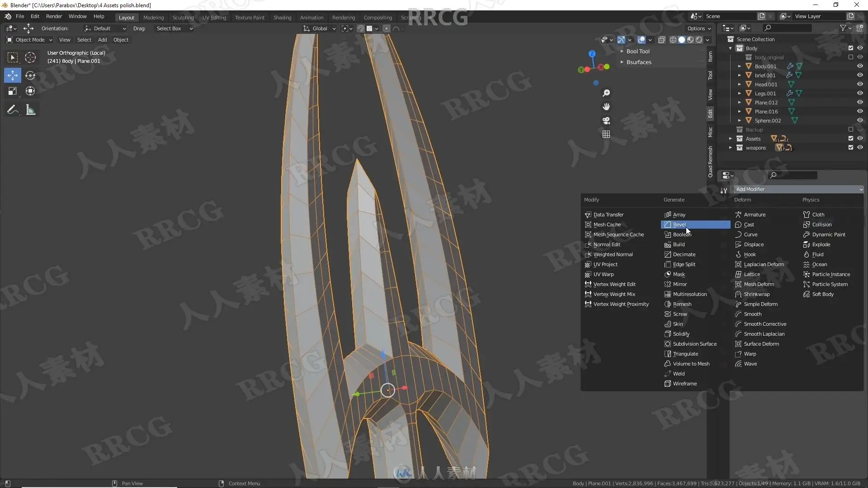Click the camera view icon
The image size is (868, 488).
[606, 121]
